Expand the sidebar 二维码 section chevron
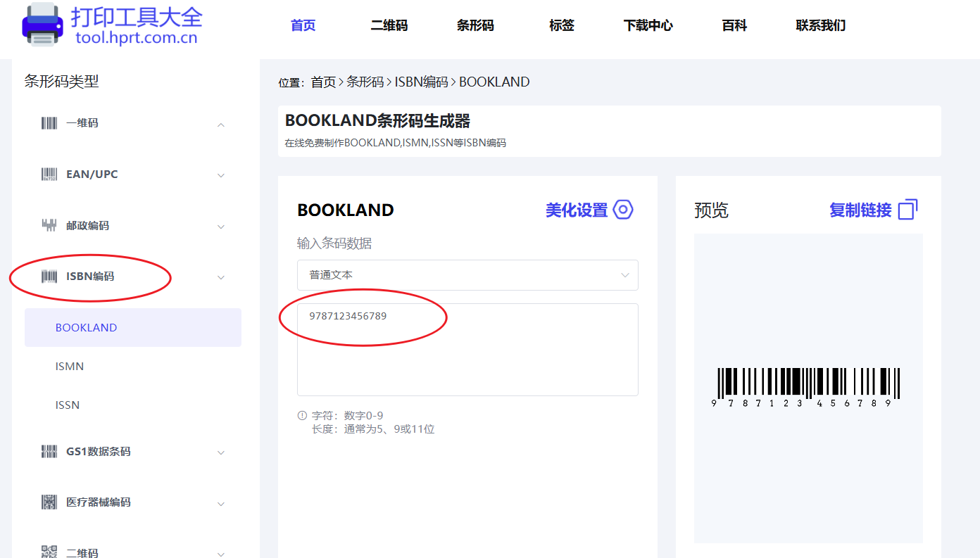Image resolution: width=980 pixels, height=558 pixels. [x=221, y=554]
